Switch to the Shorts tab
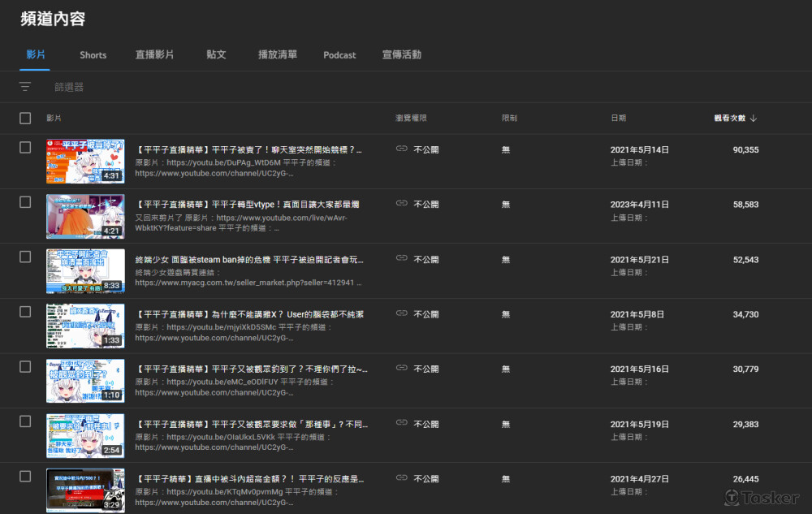Image resolution: width=812 pixels, height=514 pixels. (x=93, y=55)
